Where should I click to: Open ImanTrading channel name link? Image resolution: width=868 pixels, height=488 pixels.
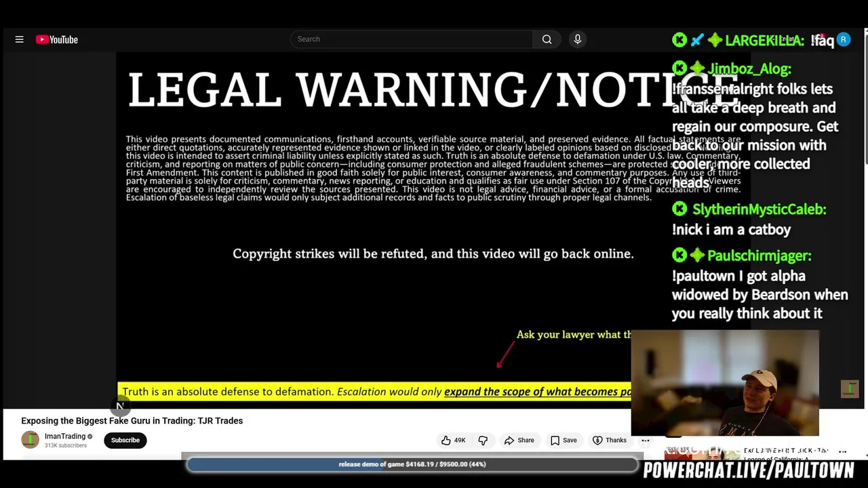[65, 436]
